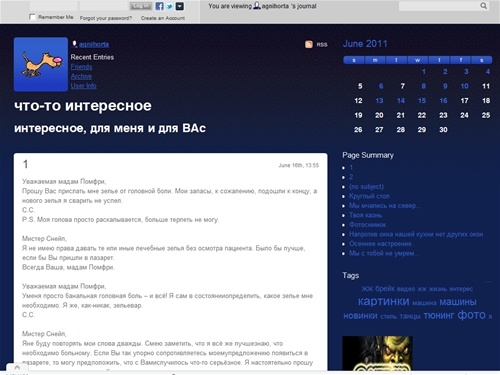
Task: Click the Facebook login icon
Action: (x=160, y=6)
